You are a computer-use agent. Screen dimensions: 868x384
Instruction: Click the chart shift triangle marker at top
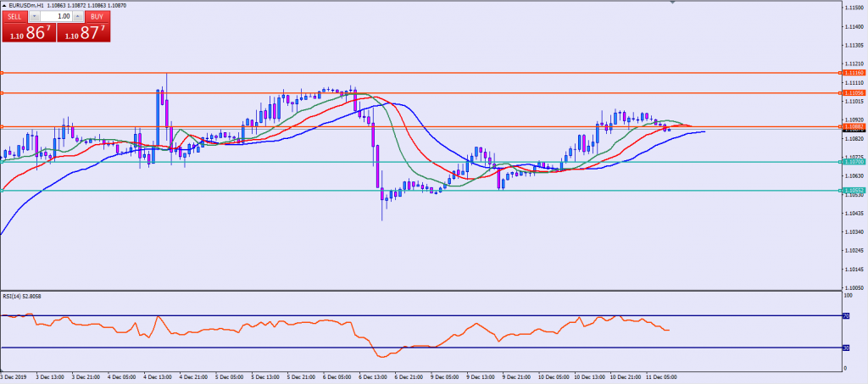(674, 3)
